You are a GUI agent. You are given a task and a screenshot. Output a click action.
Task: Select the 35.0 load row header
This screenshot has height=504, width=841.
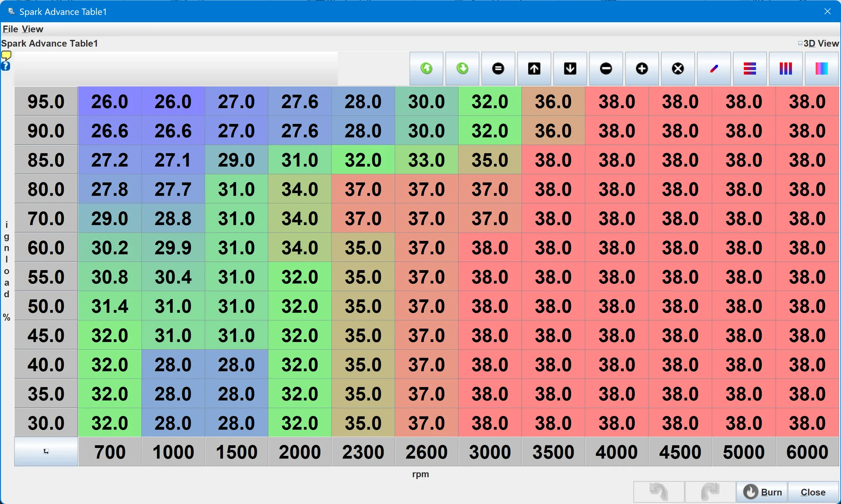pyautogui.click(x=46, y=394)
